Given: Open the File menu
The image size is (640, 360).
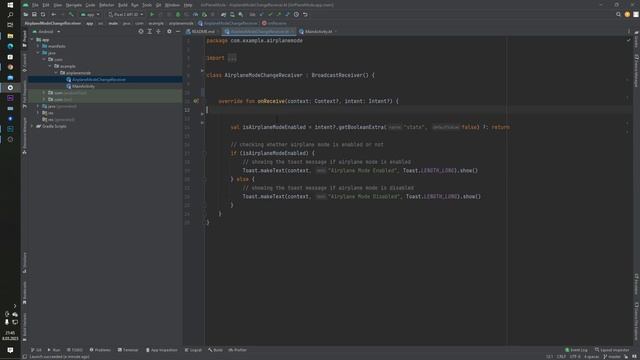Looking at the screenshot, I should (x=35, y=5).
